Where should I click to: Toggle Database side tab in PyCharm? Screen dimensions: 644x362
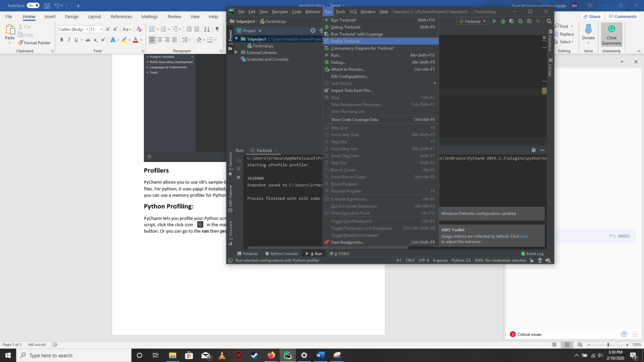[550, 40]
